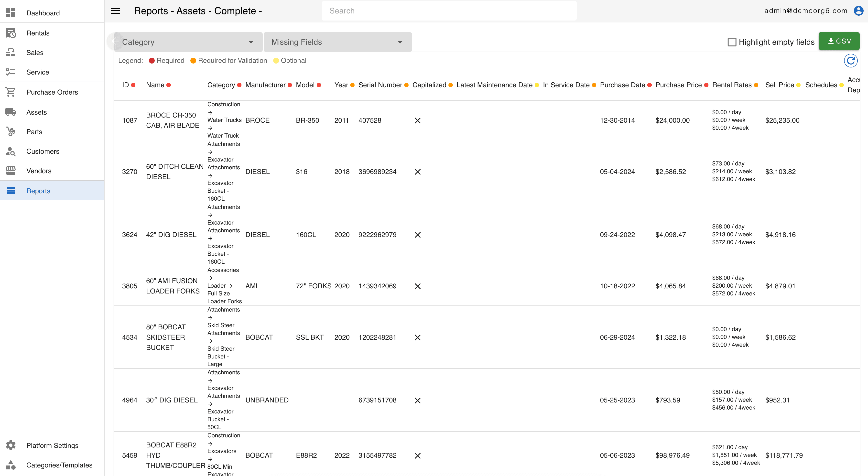Click model 72" FORKS cell

[314, 286]
